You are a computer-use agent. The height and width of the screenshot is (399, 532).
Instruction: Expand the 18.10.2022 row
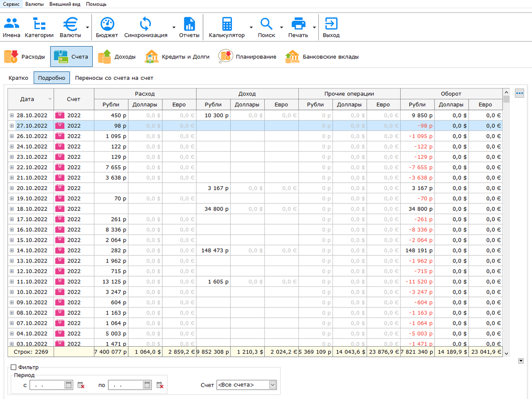coord(12,209)
